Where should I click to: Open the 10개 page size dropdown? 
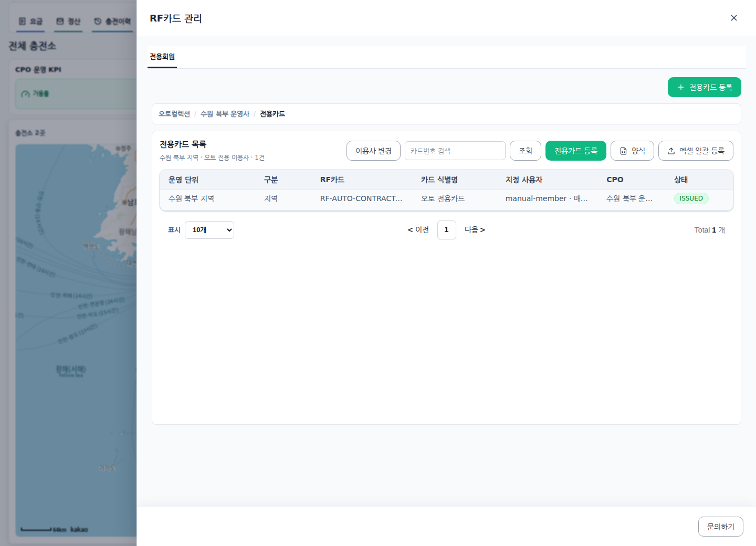click(x=209, y=230)
